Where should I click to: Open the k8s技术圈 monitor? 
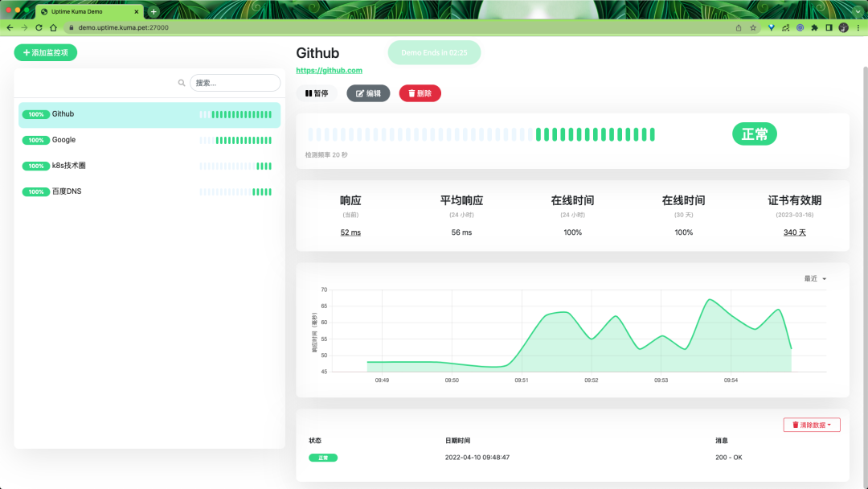pyautogui.click(x=149, y=166)
